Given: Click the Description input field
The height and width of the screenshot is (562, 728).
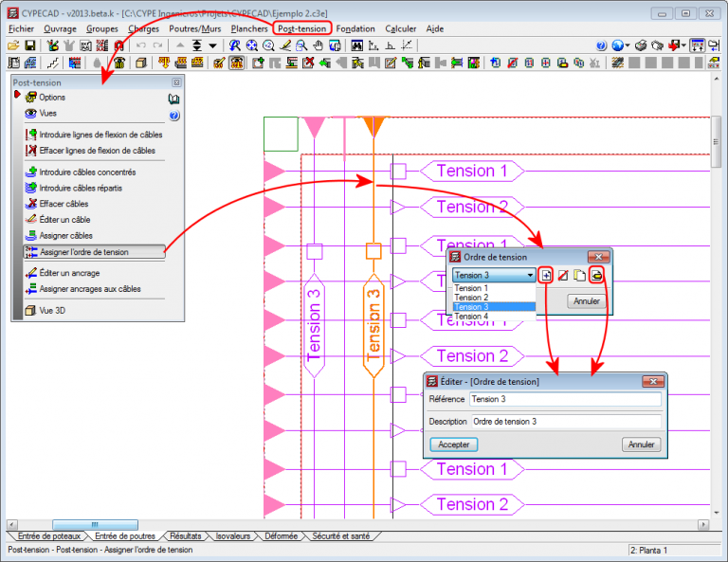Looking at the screenshot, I should pos(566,422).
